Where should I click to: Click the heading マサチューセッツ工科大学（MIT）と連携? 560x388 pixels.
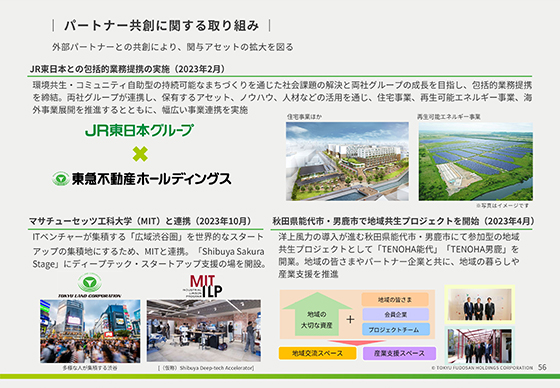(140, 221)
